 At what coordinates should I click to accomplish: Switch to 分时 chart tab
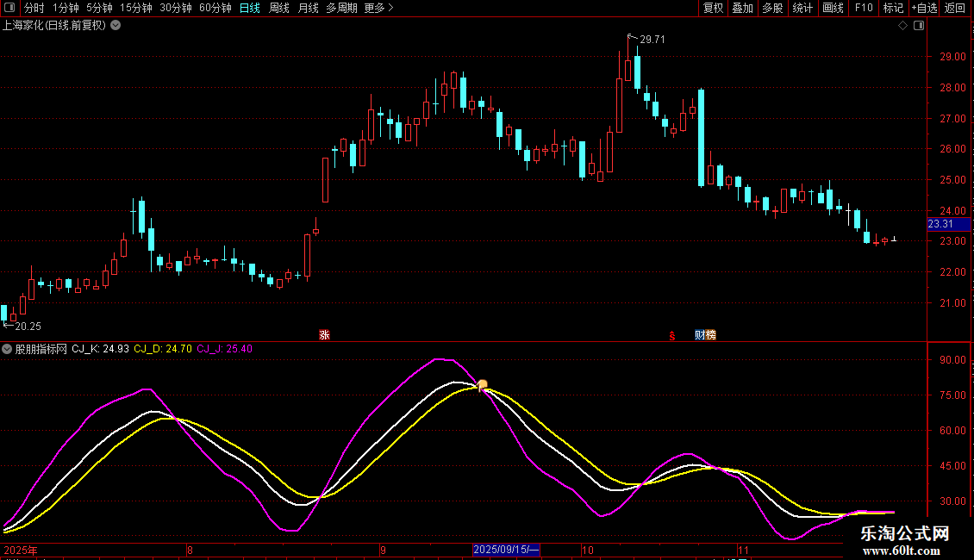(34, 8)
